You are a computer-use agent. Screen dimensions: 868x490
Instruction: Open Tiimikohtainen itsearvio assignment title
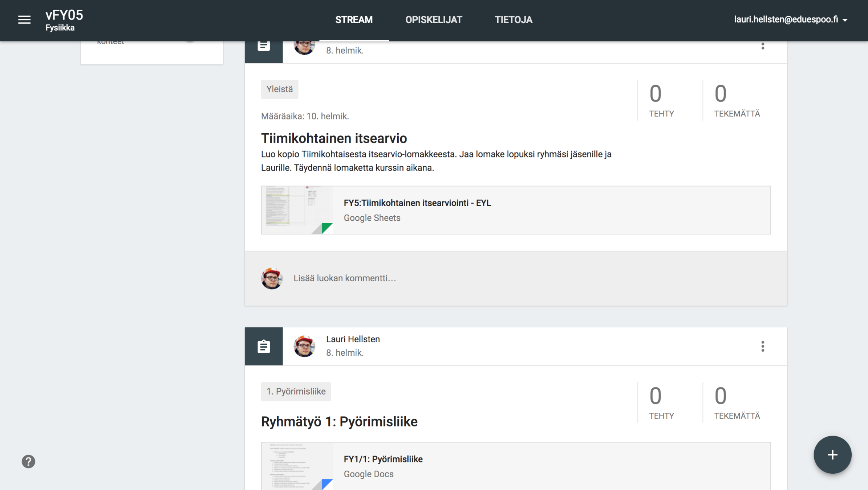pyautogui.click(x=334, y=138)
